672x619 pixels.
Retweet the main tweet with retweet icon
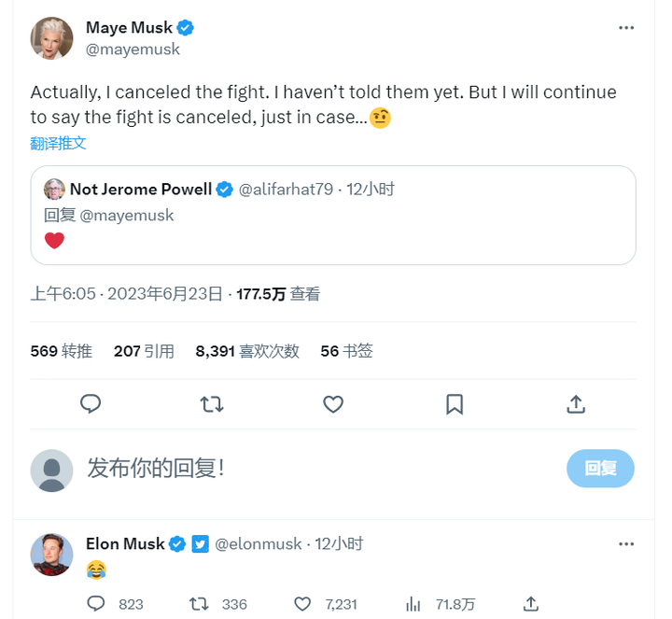pos(212,403)
